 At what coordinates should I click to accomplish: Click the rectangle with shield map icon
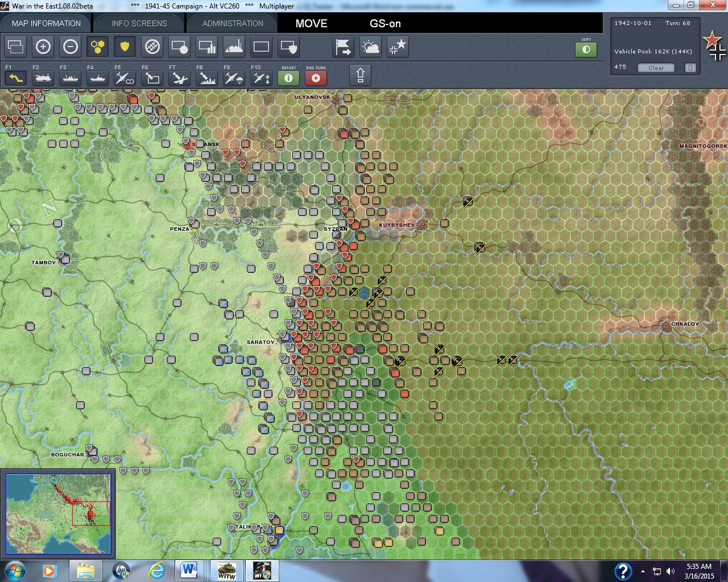point(289,47)
